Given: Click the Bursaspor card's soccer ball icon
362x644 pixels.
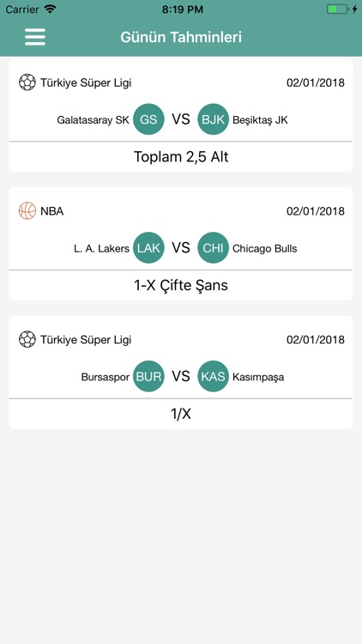Looking at the screenshot, I should coord(27,339).
